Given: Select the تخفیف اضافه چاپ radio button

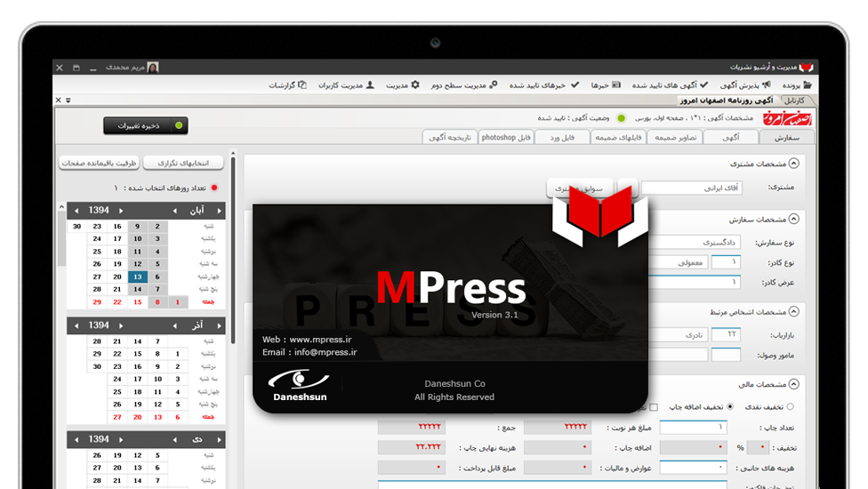Looking at the screenshot, I should click(x=729, y=406).
